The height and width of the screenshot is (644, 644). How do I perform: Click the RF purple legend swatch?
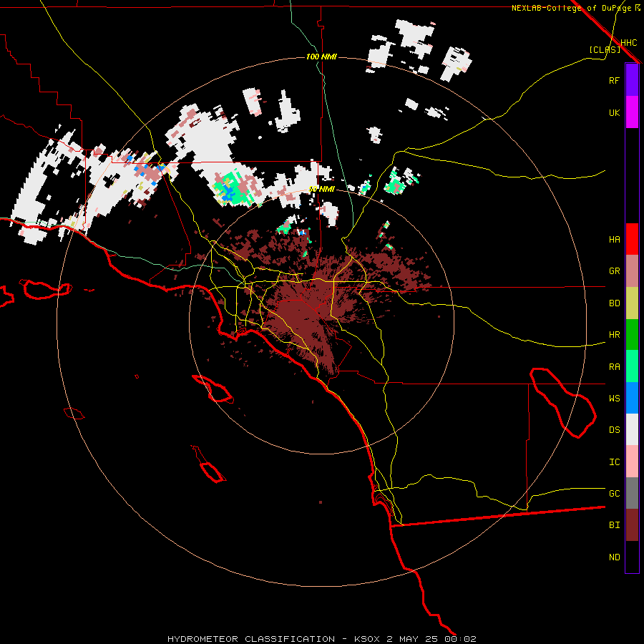632,80
